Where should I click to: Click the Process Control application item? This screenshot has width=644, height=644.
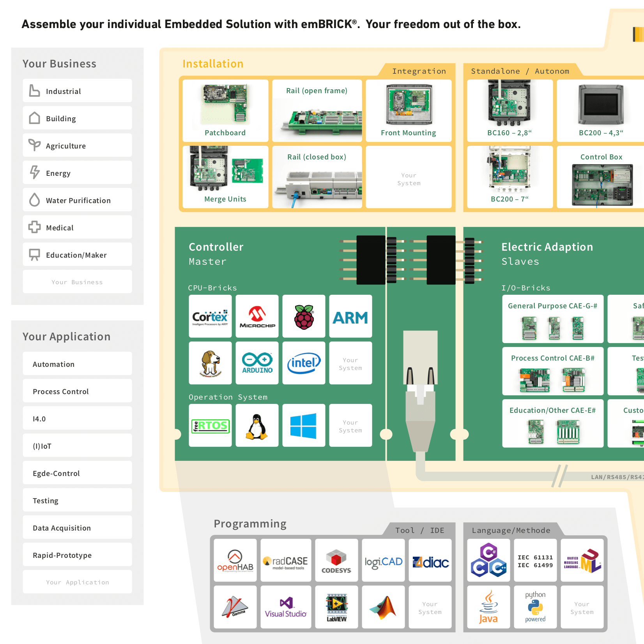click(77, 391)
